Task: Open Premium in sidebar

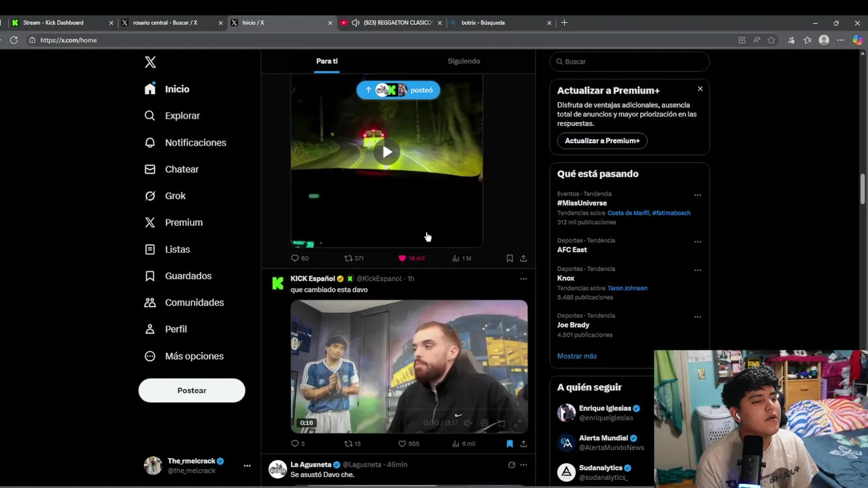Action: coord(173,222)
